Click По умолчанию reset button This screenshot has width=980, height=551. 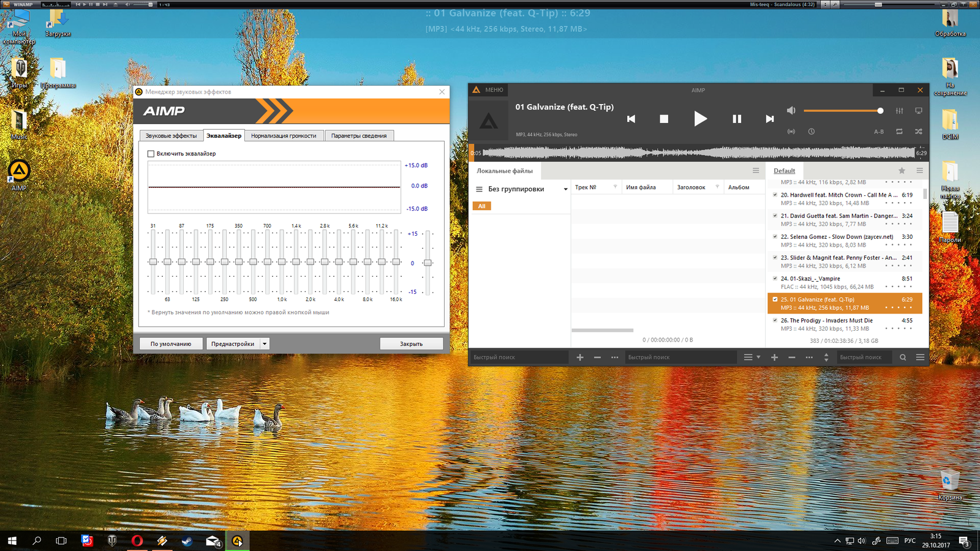171,344
